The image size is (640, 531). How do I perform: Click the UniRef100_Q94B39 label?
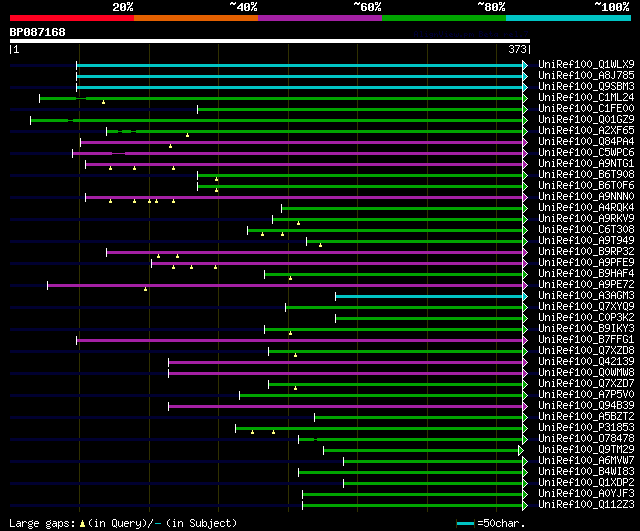click(586, 406)
